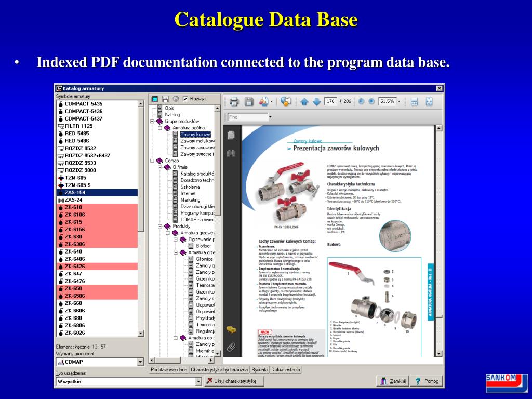Open the zoom percentage dropdown

[x=399, y=101]
